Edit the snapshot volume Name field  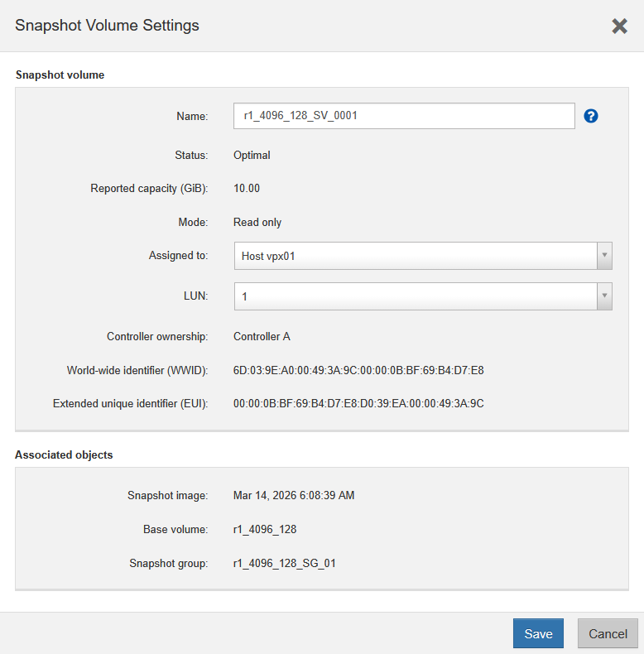point(404,116)
